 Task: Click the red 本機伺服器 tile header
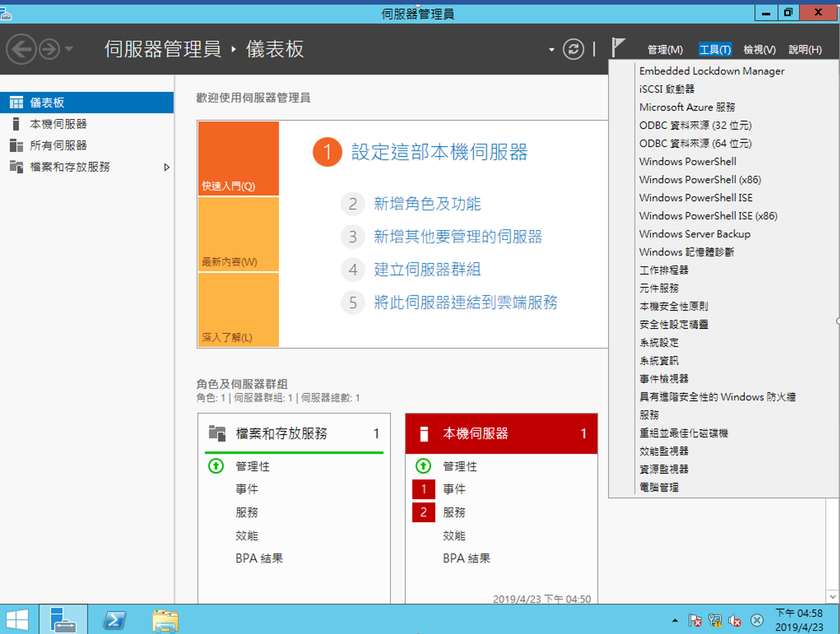coord(502,434)
